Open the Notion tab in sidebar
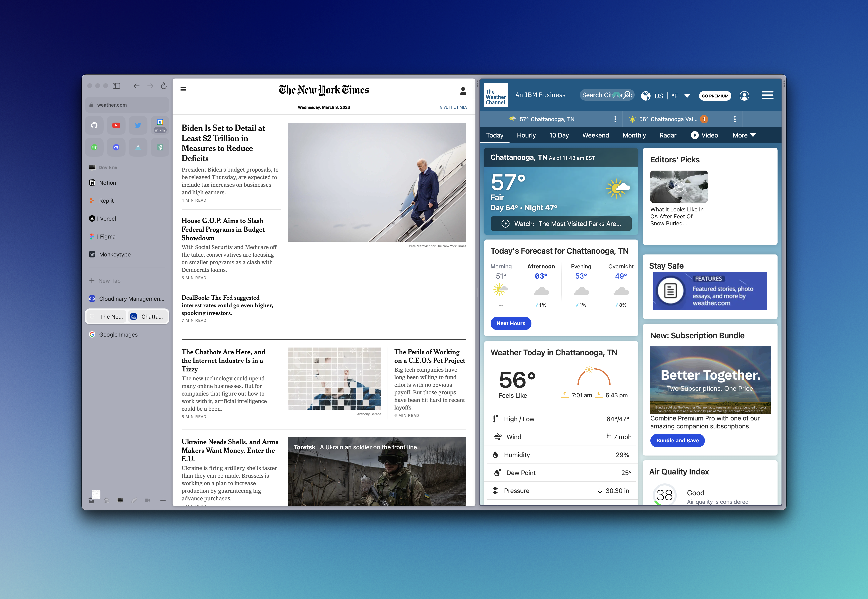The height and width of the screenshot is (599, 868). 127,183
